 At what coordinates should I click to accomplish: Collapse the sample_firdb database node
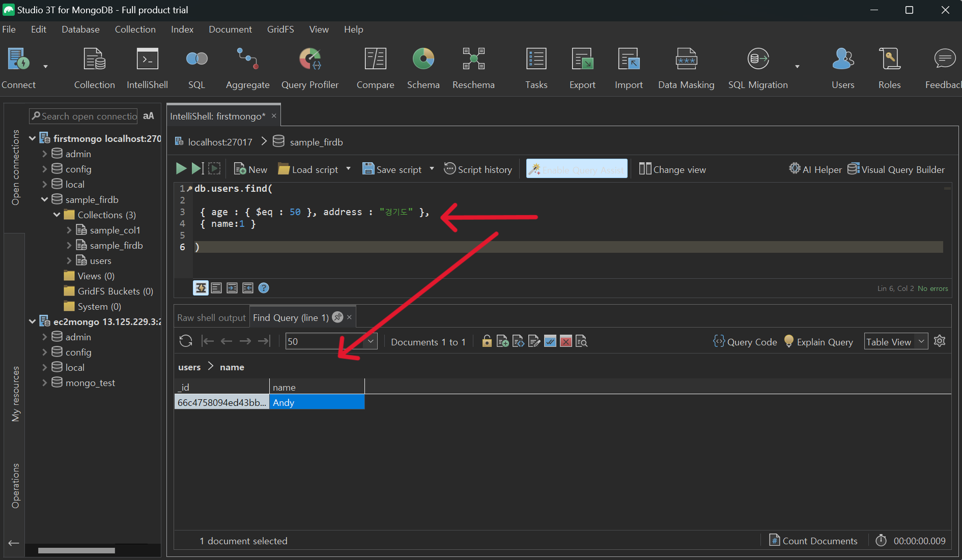[x=45, y=199]
